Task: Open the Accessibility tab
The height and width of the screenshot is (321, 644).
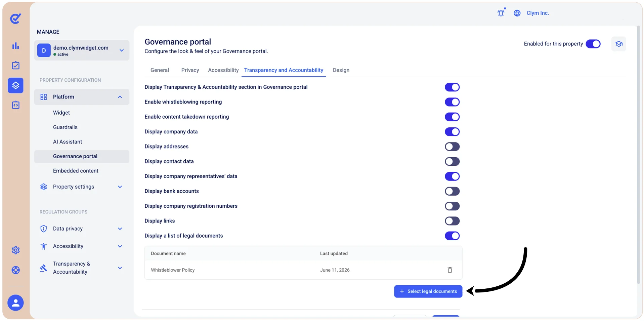Action: [x=223, y=70]
